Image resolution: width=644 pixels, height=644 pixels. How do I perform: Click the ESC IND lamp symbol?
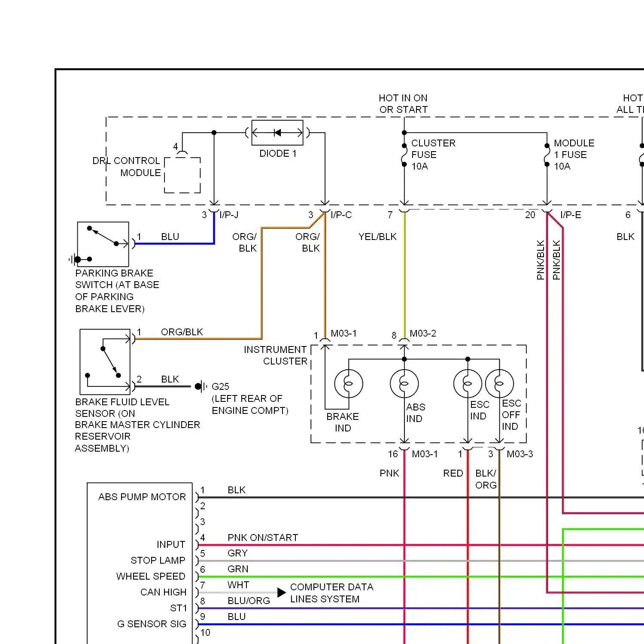coord(468,383)
